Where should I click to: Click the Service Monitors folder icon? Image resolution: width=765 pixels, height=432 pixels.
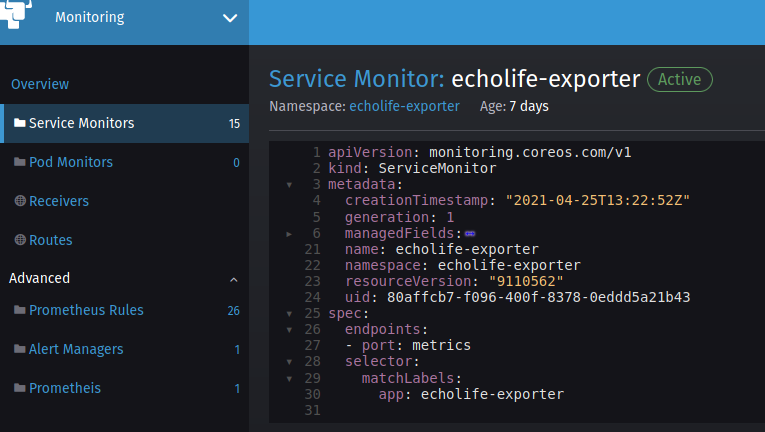coord(20,123)
